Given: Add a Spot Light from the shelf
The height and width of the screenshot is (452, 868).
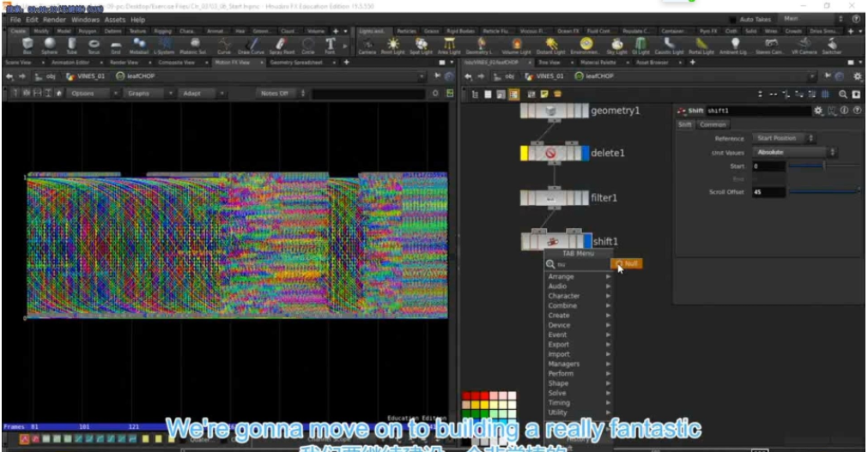Looking at the screenshot, I should (422, 45).
